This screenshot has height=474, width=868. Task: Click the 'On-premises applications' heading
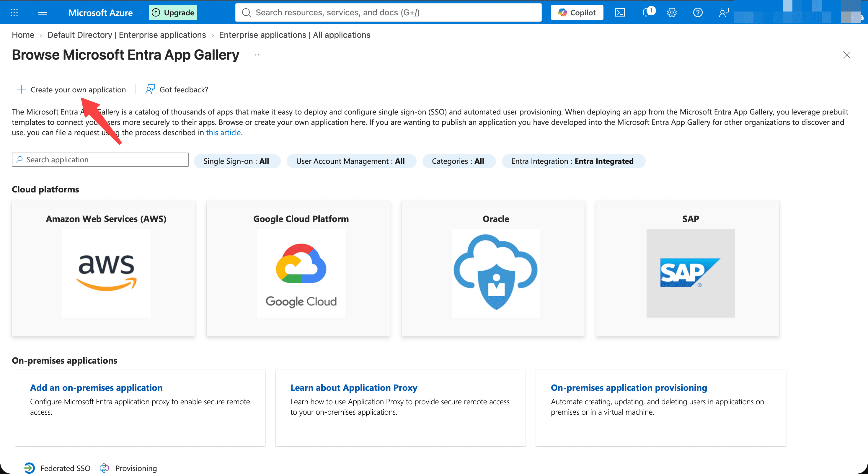(x=65, y=360)
